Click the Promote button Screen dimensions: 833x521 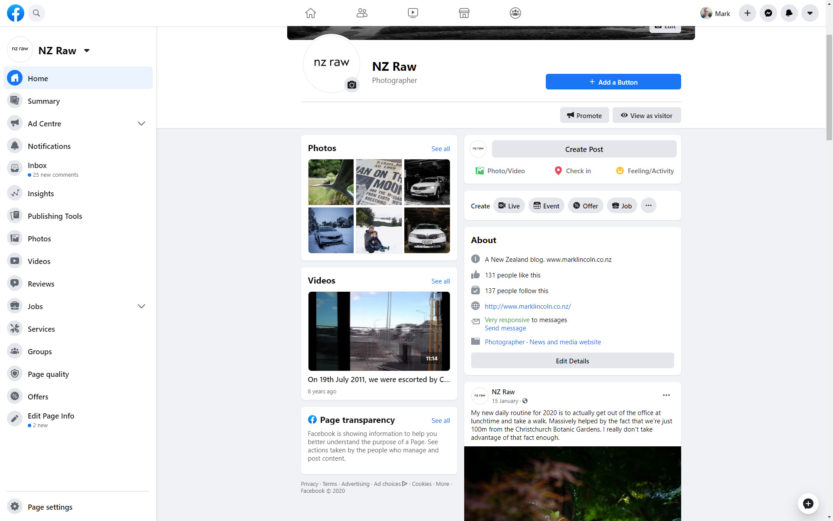[x=584, y=115]
